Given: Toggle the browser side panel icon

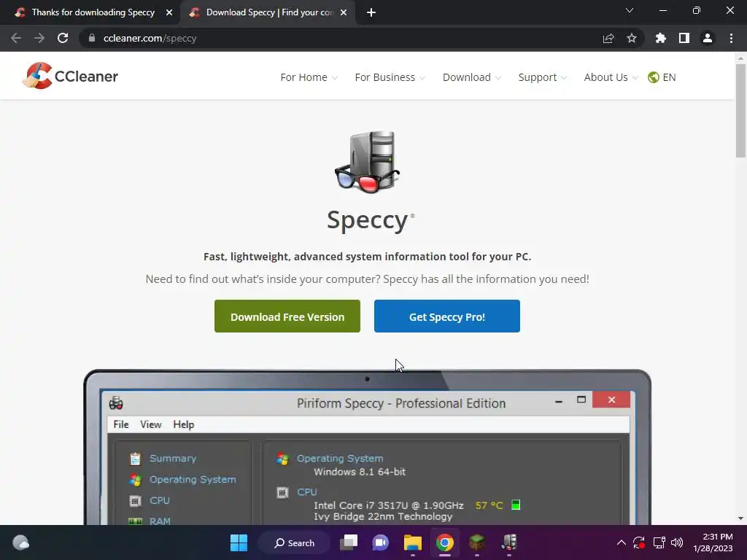Looking at the screenshot, I should point(684,38).
